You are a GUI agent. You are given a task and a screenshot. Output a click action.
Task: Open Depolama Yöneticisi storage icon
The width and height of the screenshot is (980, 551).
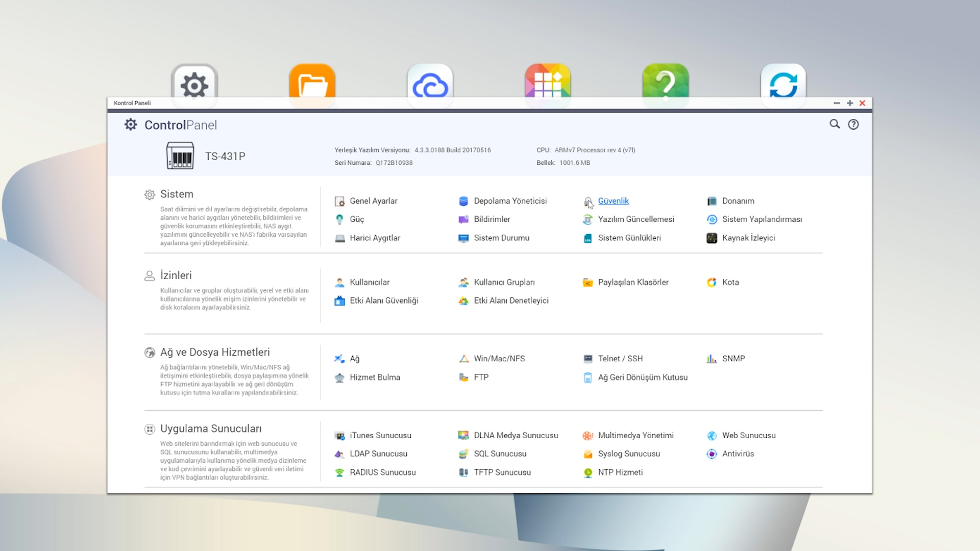coord(463,201)
